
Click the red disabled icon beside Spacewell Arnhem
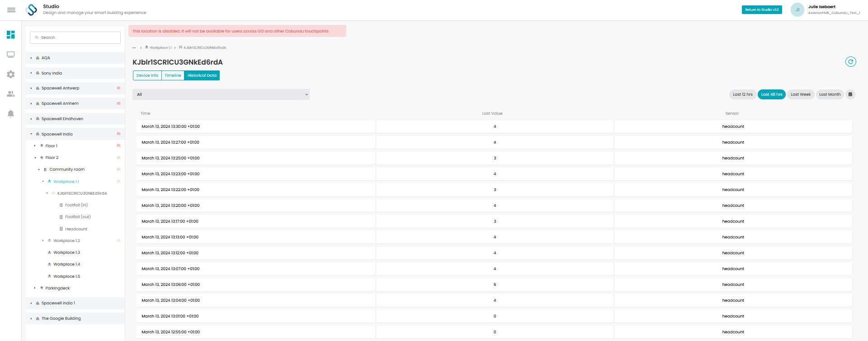click(118, 103)
